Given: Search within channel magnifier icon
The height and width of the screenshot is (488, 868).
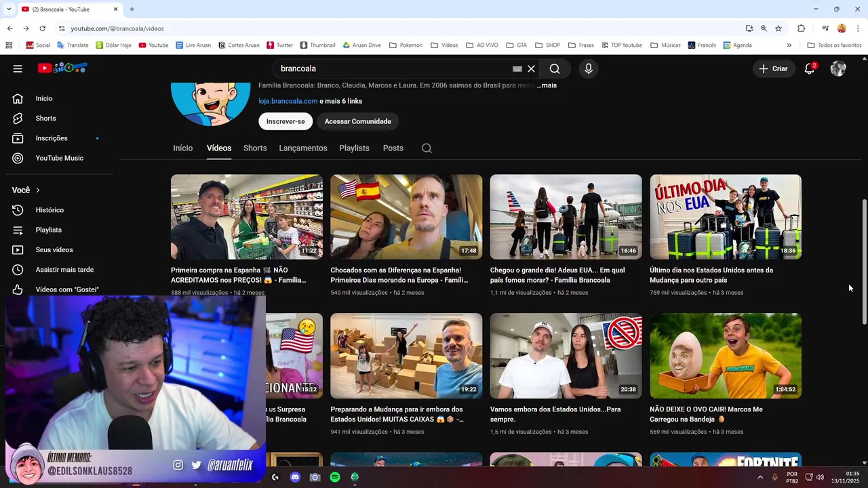Looking at the screenshot, I should tap(427, 148).
